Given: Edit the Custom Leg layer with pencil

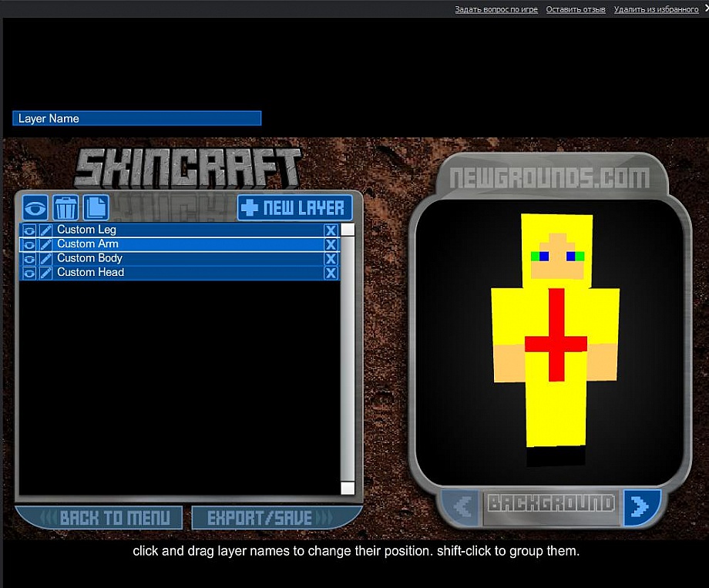Looking at the screenshot, I should (45, 230).
